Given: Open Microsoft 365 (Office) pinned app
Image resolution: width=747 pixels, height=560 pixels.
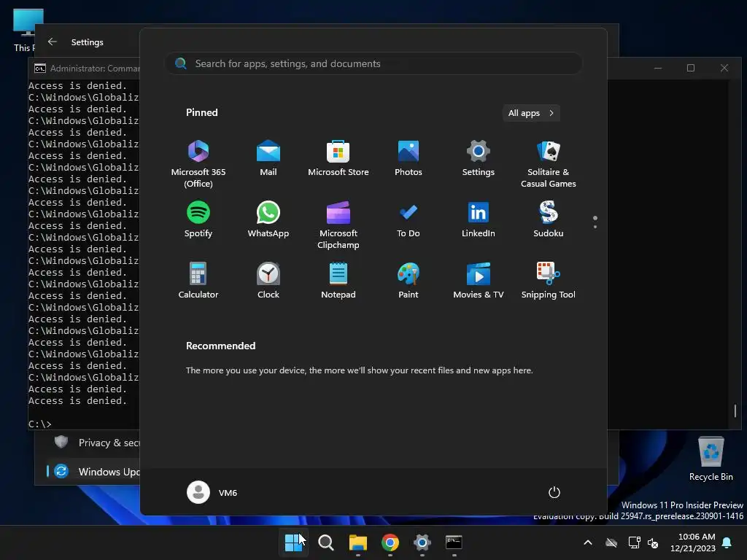Looking at the screenshot, I should pyautogui.click(x=198, y=163).
